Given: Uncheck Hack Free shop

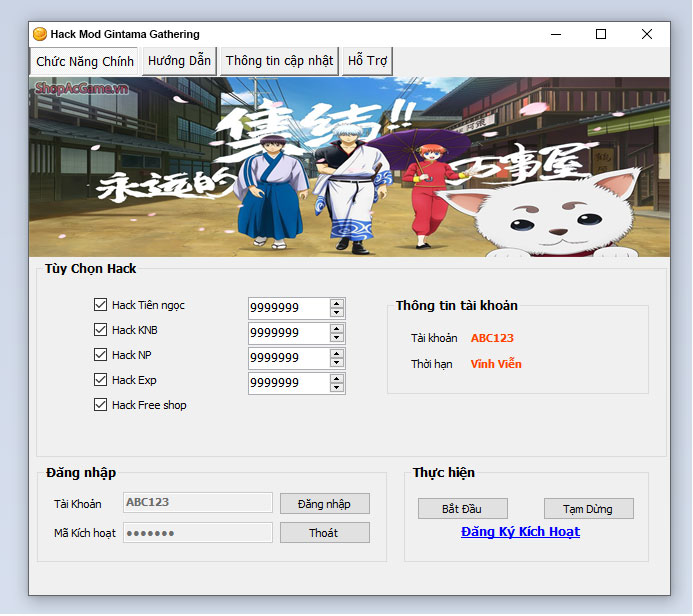Looking at the screenshot, I should pyautogui.click(x=100, y=405).
